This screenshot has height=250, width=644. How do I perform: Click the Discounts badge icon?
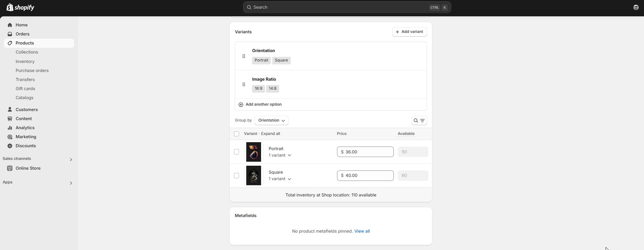[10, 146]
